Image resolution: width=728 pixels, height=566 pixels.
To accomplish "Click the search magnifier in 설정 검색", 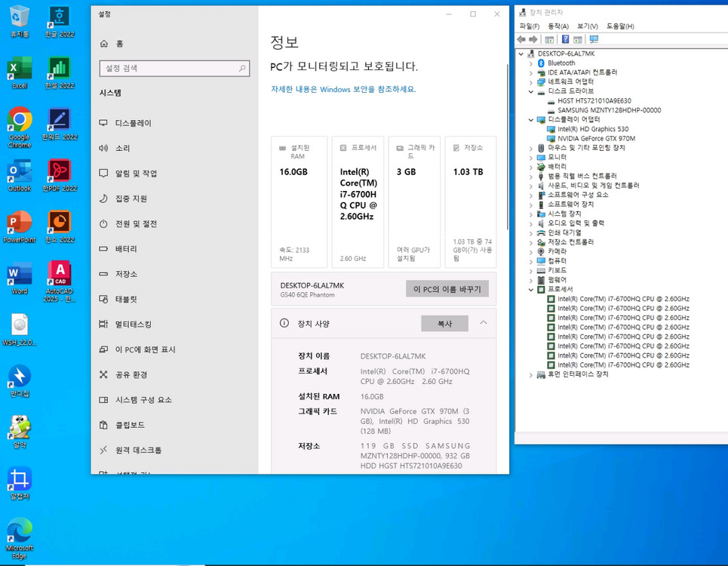I will (x=242, y=68).
